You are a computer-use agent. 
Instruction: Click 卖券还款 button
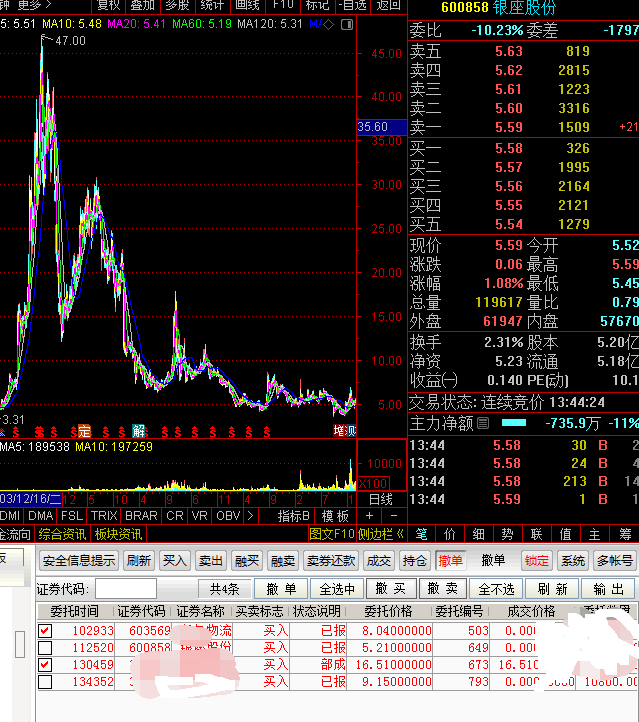[331, 560]
